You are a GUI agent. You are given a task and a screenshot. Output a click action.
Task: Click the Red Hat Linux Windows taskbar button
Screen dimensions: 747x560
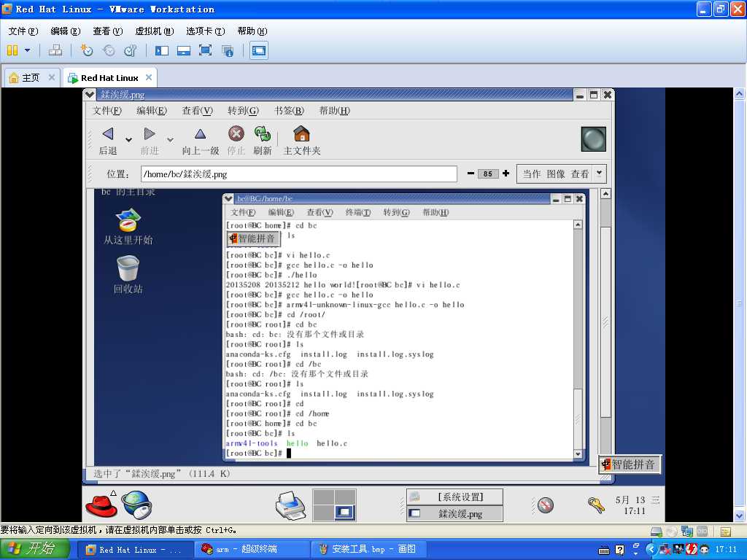tap(135, 549)
